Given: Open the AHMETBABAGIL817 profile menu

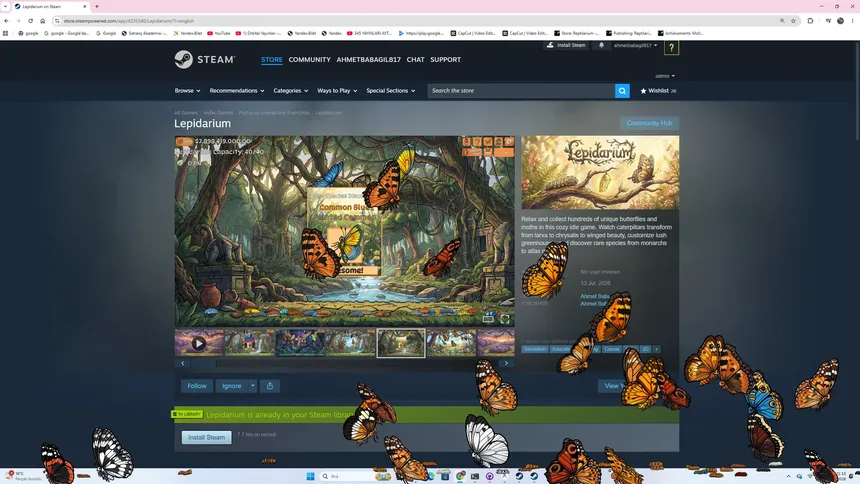Looking at the screenshot, I should click(369, 59).
